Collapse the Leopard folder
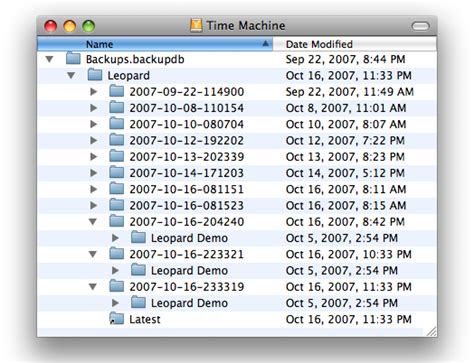Viewport: 474px width, 363px height. click(71, 76)
